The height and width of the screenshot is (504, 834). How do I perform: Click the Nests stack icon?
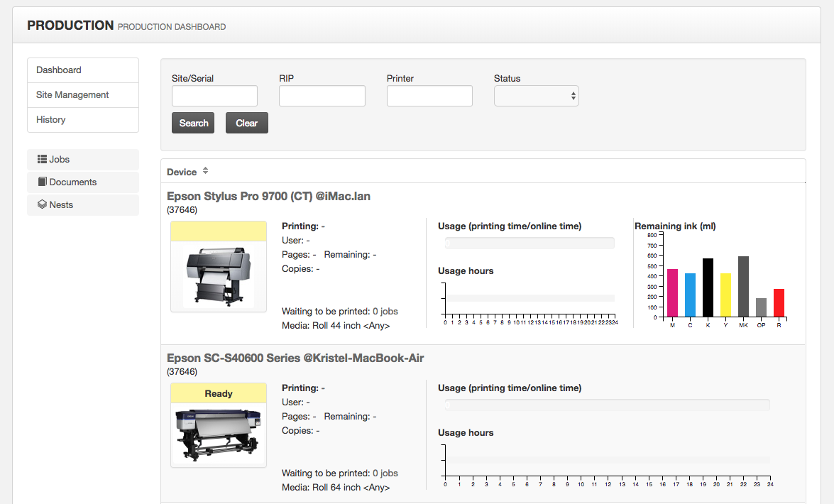pyautogui.click(x=43, y=204)
